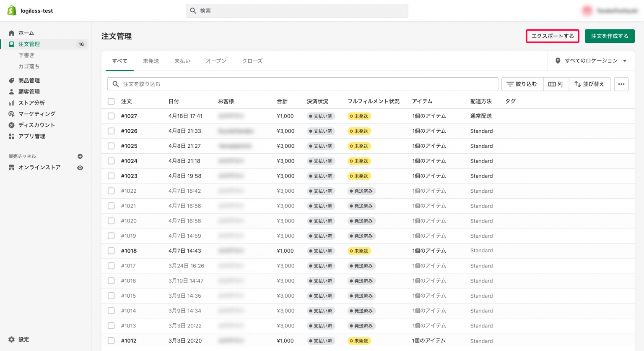Click the 注文を作成する button
Image resolution: width=644 pixels, height=351 pixels.
pos(610,36)
